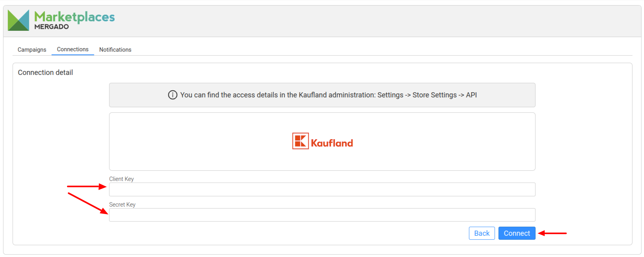This screenshot has width=644, height=257.
Task: Click the Kaufland wordmark text
Action: pos(332,143)
